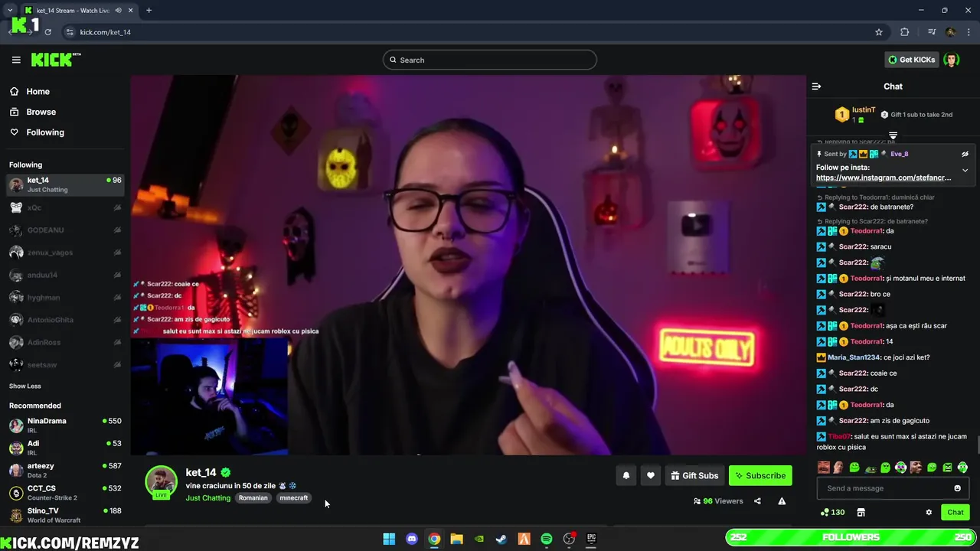Select the ket_14 followed channel
Viewport: 980px width, 551px height.
pyautogui.click(x=64, y=184)
